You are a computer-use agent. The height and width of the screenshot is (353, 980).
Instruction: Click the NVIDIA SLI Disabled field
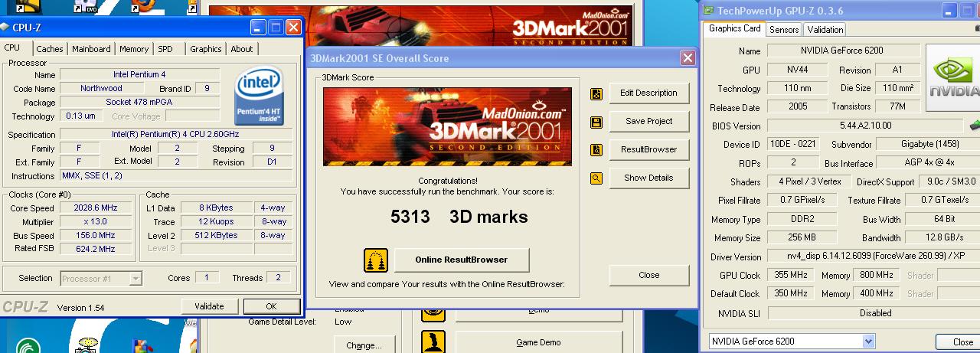pyautogui.click(x=874, y=313)
